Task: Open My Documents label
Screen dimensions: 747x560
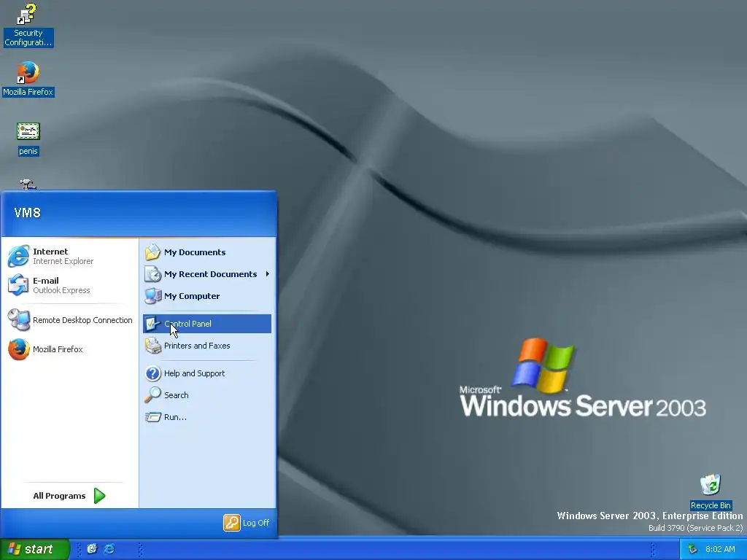Action: point(195,252)
